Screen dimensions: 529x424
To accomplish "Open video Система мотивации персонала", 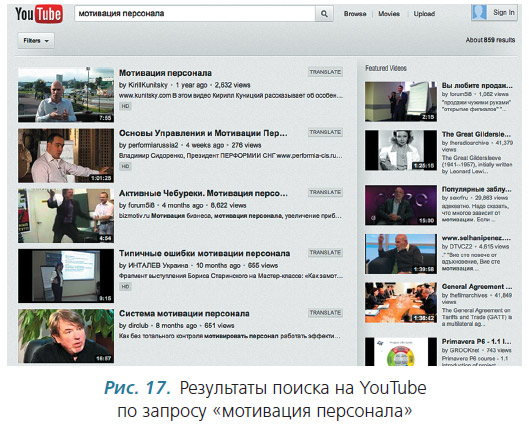I will coord(184,313).
